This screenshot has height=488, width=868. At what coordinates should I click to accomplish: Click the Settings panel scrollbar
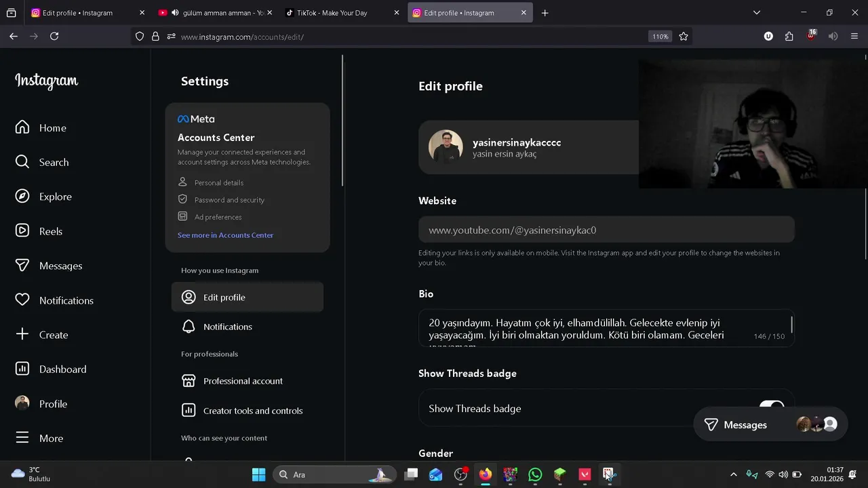[342, 122]
